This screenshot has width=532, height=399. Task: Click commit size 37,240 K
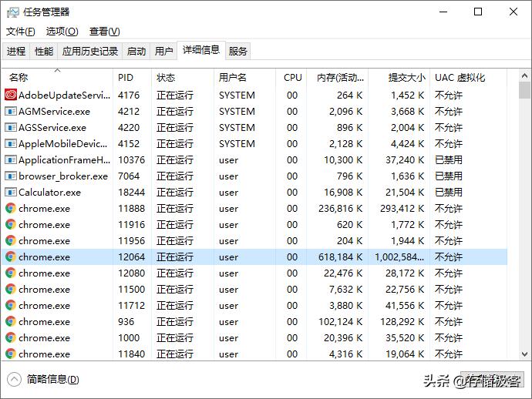pyautogui.click(x=405, y=159)
